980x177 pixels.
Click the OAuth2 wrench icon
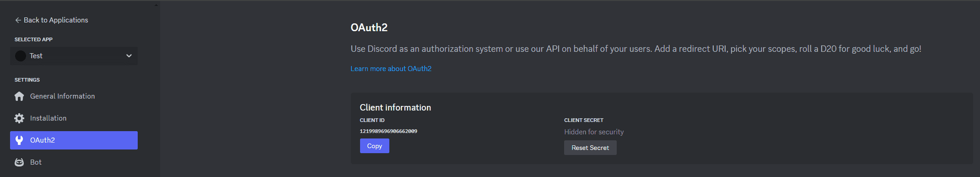19,140
